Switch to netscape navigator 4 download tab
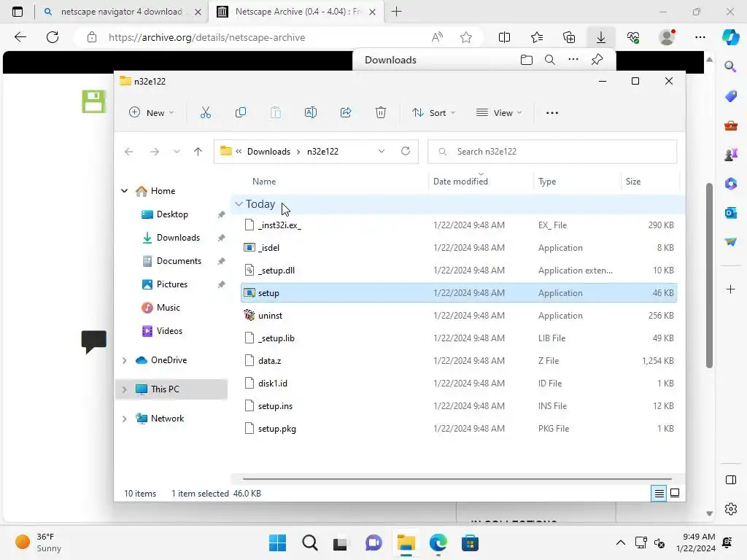Screen dimensions: 747x560 click(x=122, y=12)
